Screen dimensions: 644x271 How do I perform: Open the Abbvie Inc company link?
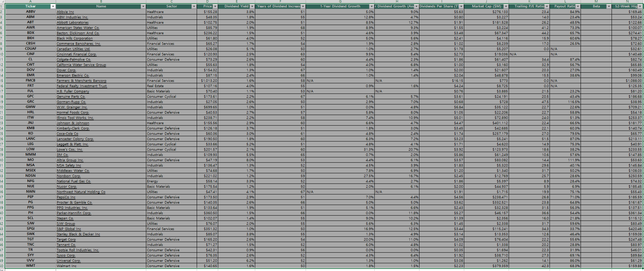[66, 12]
